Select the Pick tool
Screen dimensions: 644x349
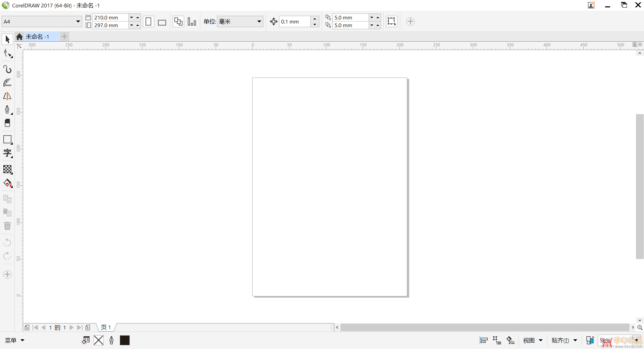click(x=7, y=39)
